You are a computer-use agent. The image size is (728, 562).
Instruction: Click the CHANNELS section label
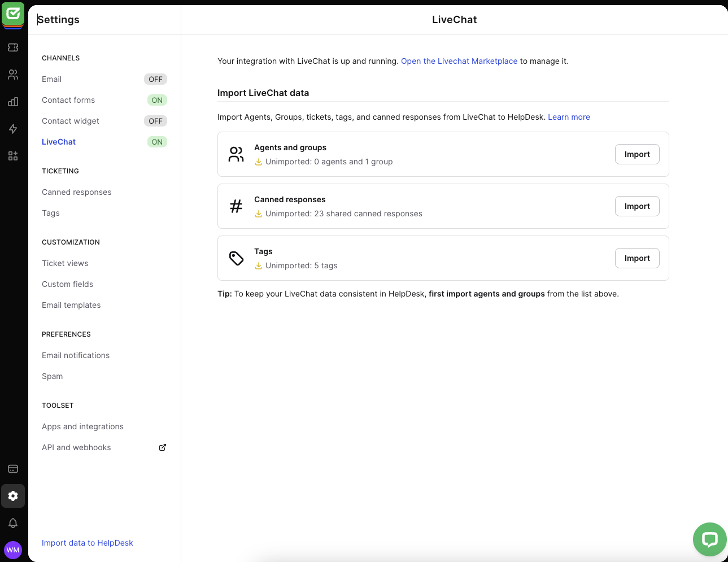pyautogui.click(x=61, y=58)
